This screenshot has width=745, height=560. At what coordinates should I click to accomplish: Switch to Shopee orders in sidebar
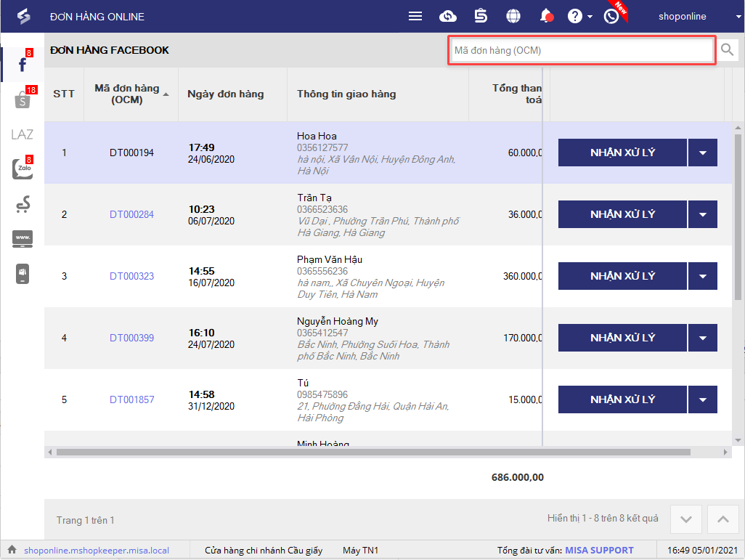(x=23, y=100)
